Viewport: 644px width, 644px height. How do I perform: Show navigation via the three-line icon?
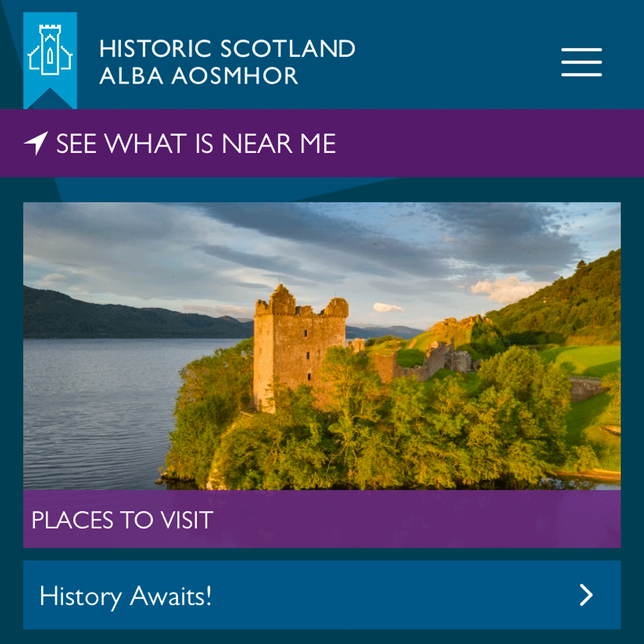tap(581, 62)
